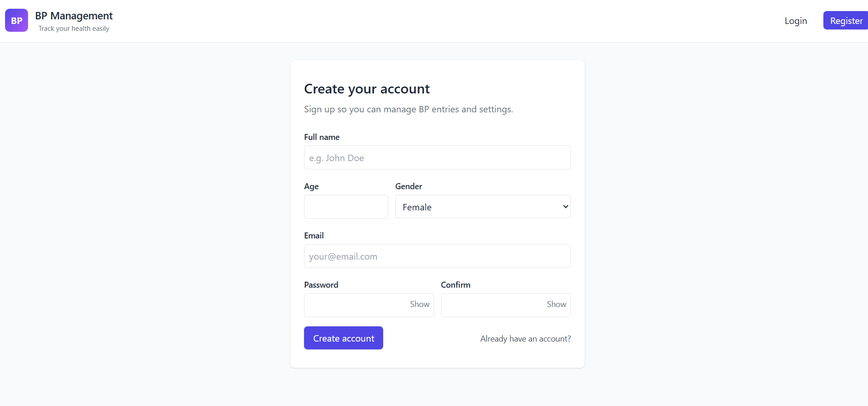Image resolution: width=868 pixels, height=406 pixels.
Task: Toggle Show on the Confirm field
Action: point(556,304)
